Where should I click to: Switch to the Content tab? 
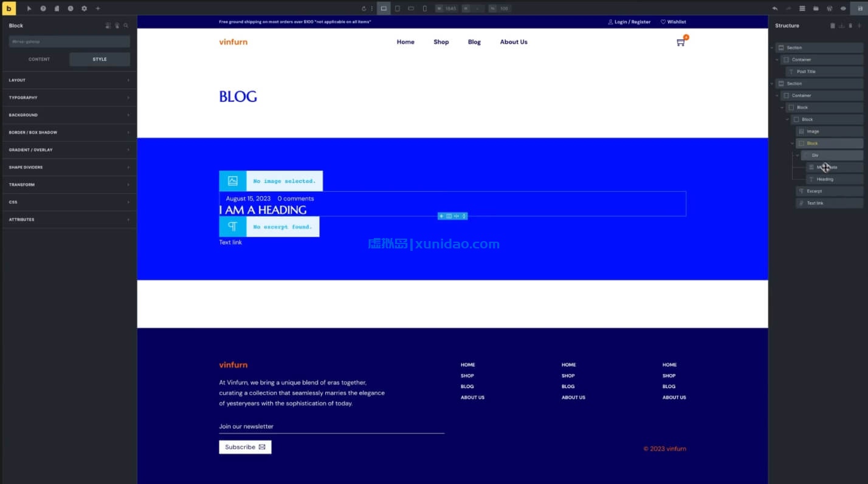click(x=39, y=59)
